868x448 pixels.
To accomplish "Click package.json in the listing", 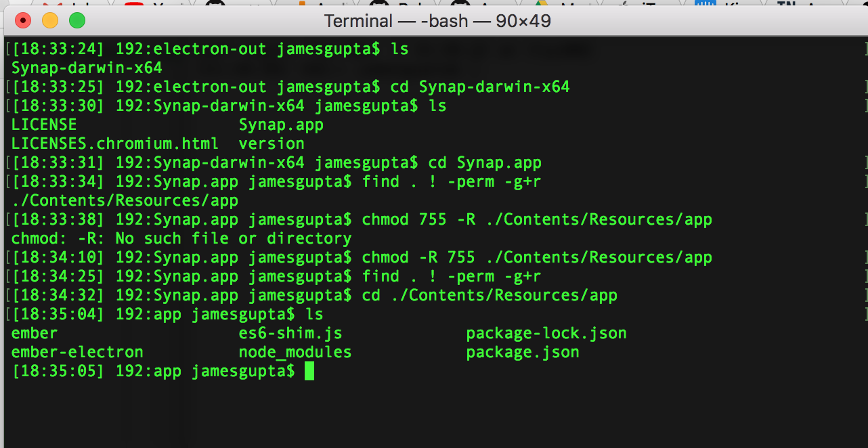I will pyautogui.click(x=523, y=352).
